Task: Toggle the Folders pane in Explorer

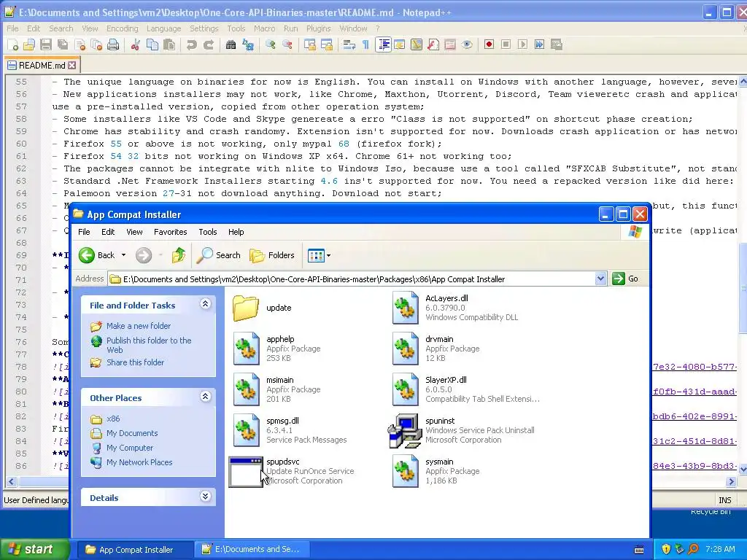Action: [272, 255]
